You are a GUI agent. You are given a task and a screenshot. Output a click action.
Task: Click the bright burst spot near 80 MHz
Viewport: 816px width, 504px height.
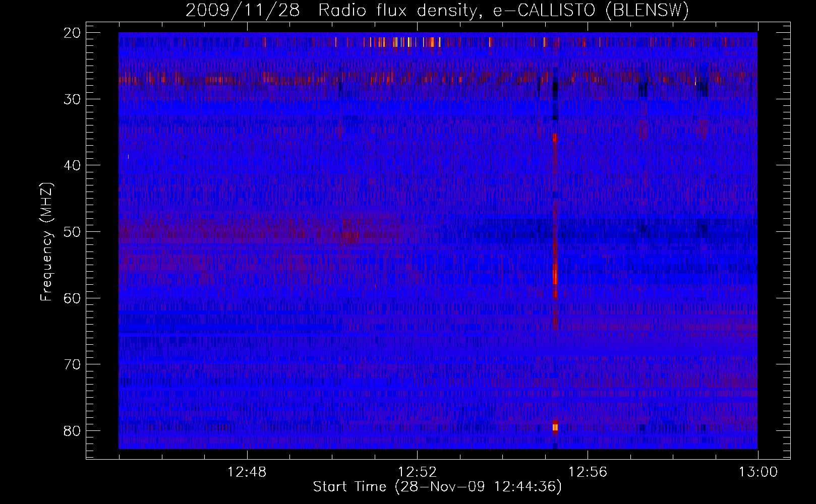coord(555,427)
